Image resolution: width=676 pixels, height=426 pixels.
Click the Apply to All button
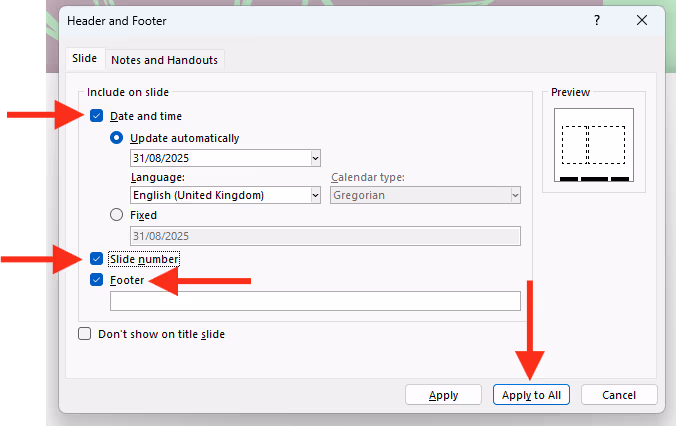[532, 395]
